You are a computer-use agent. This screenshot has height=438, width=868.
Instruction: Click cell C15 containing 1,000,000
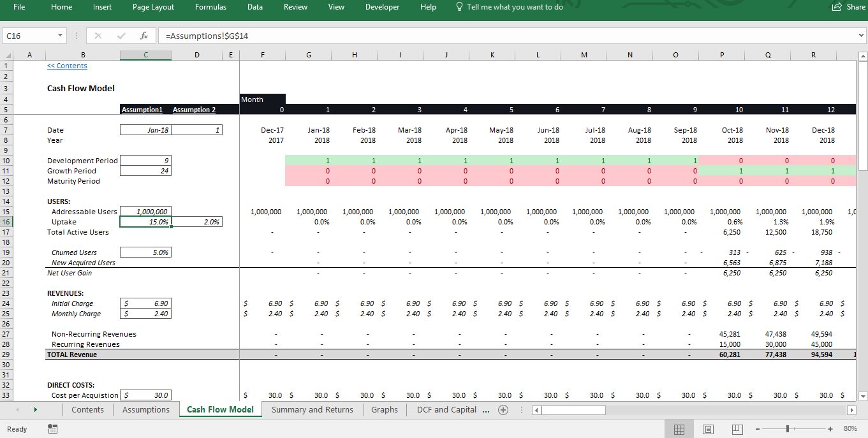click(145, 211)
